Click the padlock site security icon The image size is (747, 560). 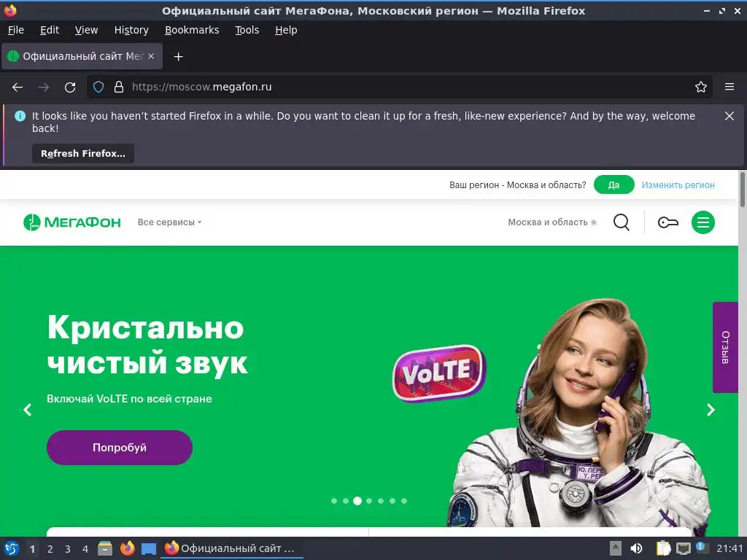(x=119, y=87)
